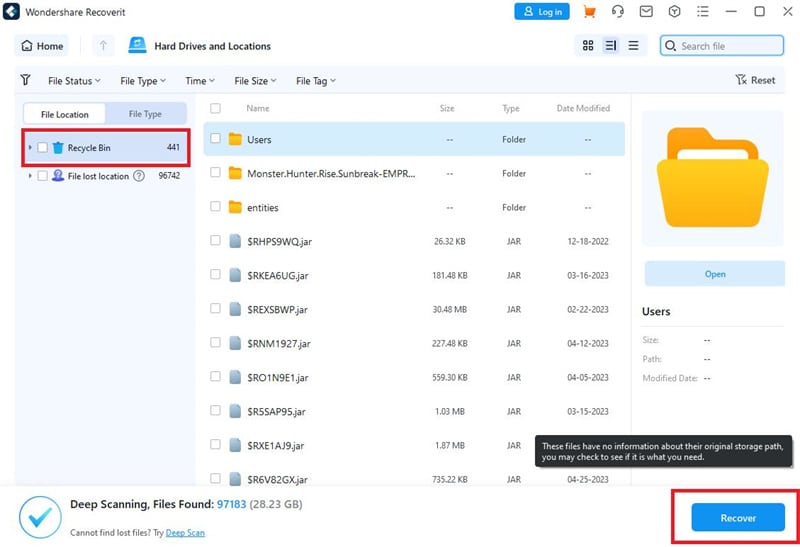Image resolution: width=800 pixels, height=547 pixels.
Task: Select the $R6V82GX.jar file row
Action: pos(414,479)
